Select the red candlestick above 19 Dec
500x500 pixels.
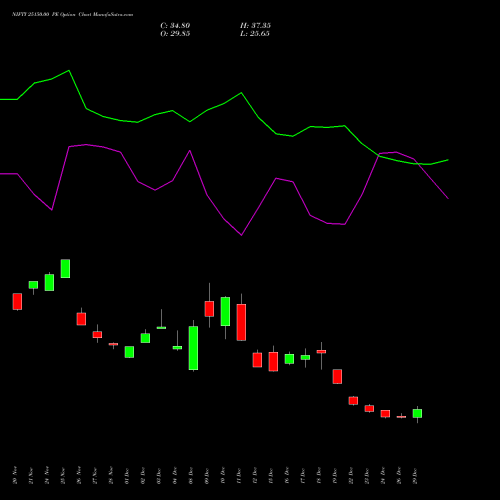tap(337, 376)
